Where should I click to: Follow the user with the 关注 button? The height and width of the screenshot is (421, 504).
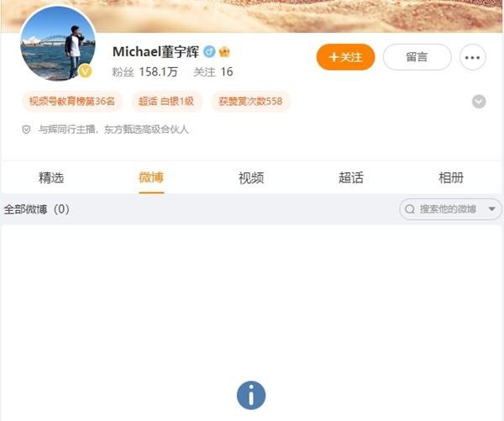345,57
